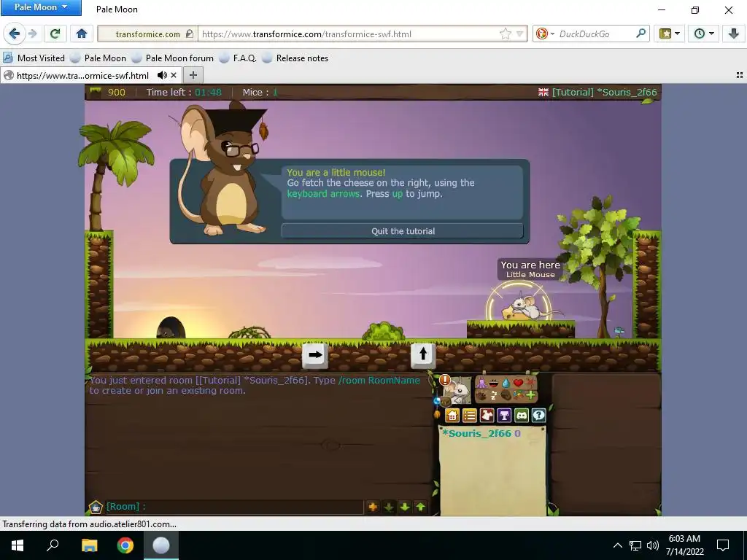Click the UK flag language icon

[x=543, y=93]
